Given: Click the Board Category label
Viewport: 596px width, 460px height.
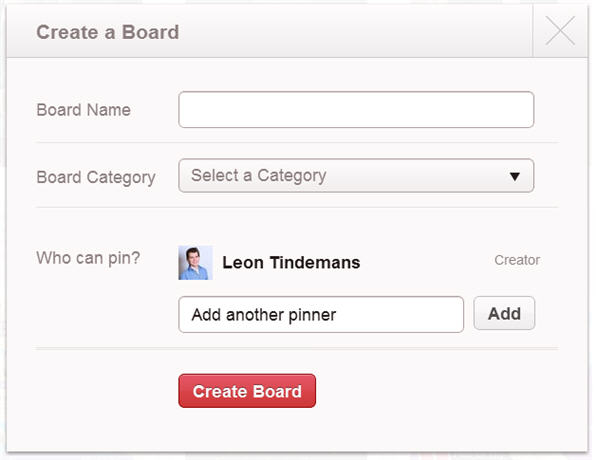Looking at the screenshot, I should (x=96, y=178).
